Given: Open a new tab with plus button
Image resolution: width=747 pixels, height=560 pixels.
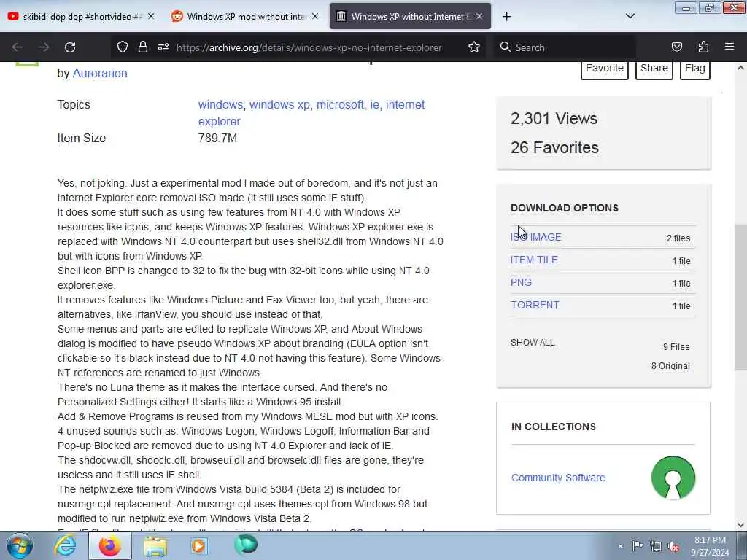Looking at the screenshot, I should (506, 17).
